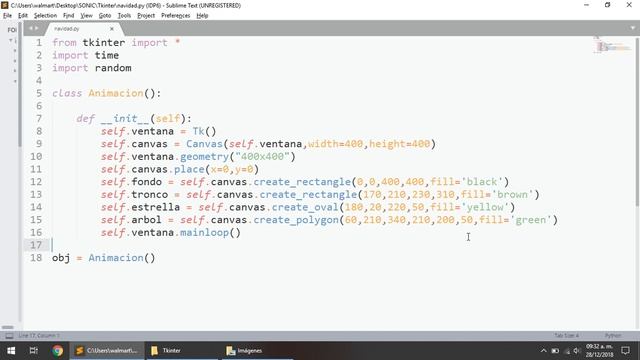Screen dimensions: 640x360
Task: Open the Find menu
Action: [69, 16]
